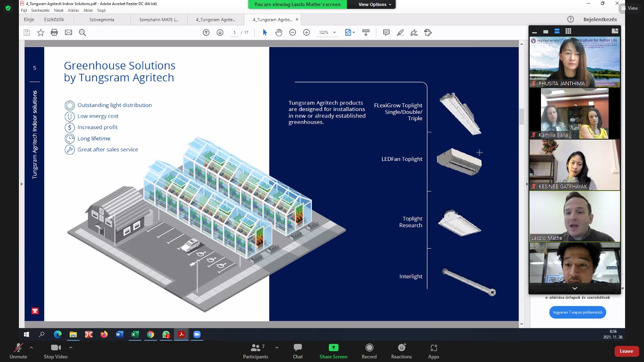Open Zoom Chat panel

(x=298, y=351)
